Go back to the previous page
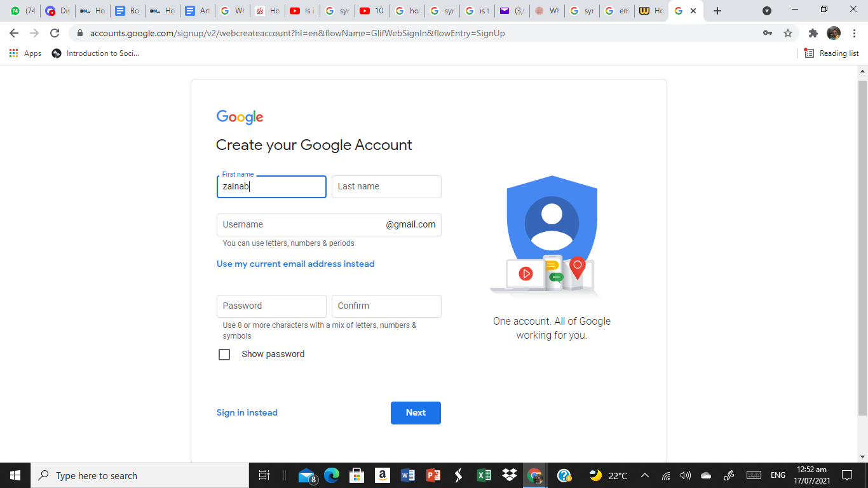The height and width of the screenshot is (488, 868). pos(14,33)
